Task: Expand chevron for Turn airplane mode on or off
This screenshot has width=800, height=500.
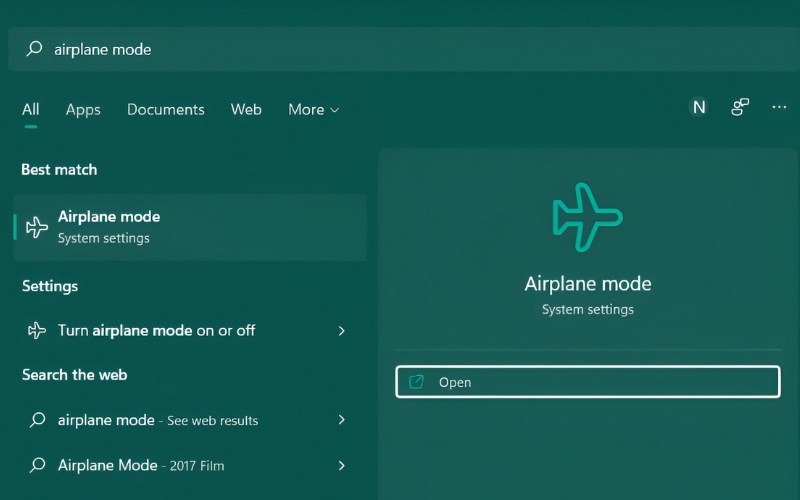Action: [341, 330]
